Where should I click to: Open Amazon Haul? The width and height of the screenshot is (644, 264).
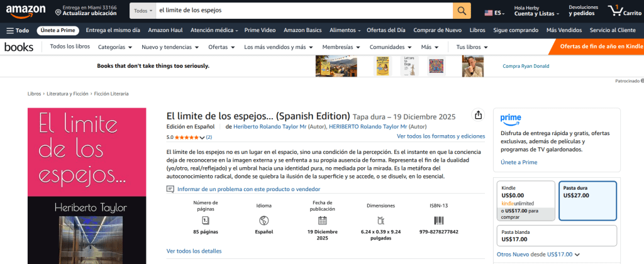tap(165, 30)
